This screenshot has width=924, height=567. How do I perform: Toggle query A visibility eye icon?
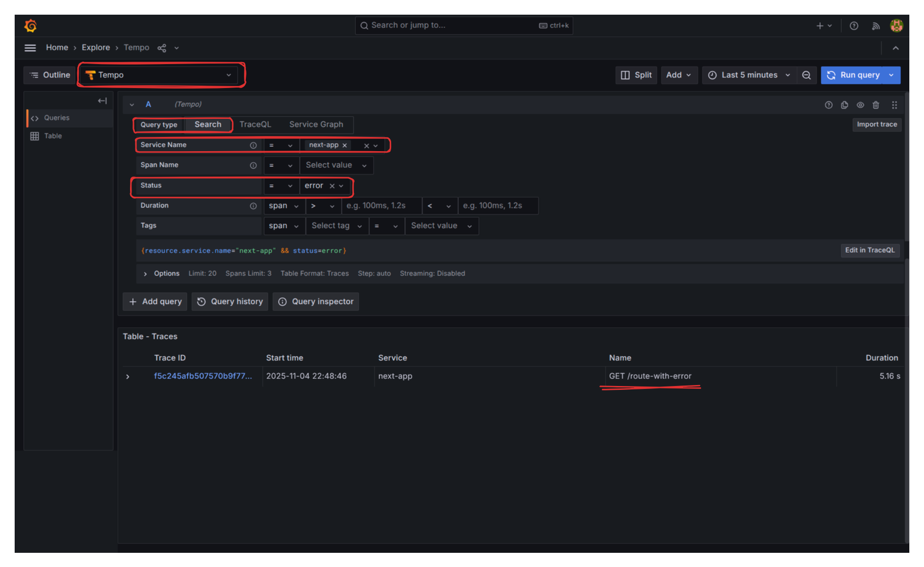(860, 105)
